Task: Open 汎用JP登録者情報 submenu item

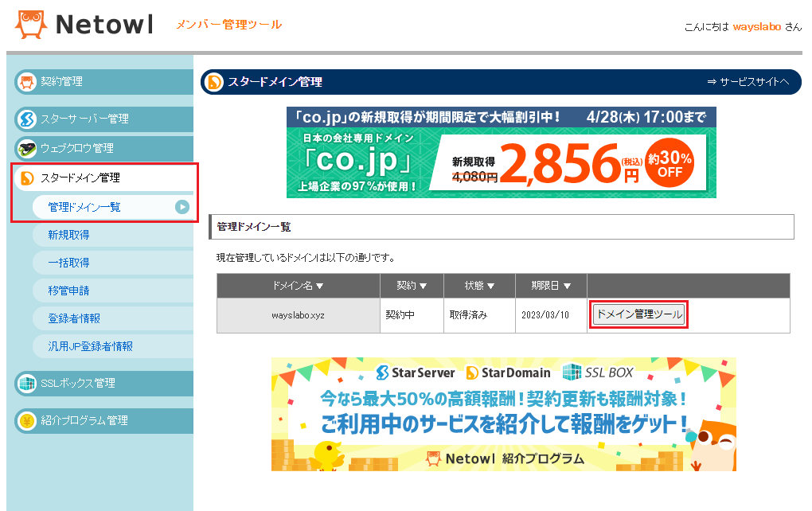Action: 113,346
